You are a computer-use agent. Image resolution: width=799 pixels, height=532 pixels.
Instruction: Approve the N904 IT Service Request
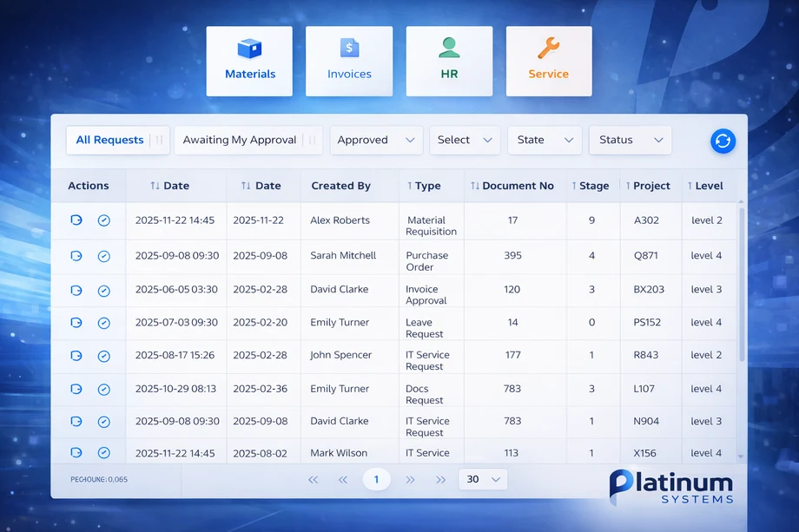pos(104,422)
